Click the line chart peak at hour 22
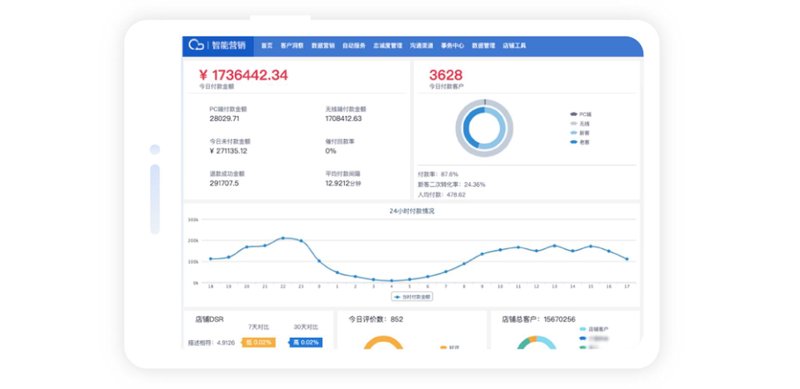This screenshot has height=389, width=800. pos(283,238)
